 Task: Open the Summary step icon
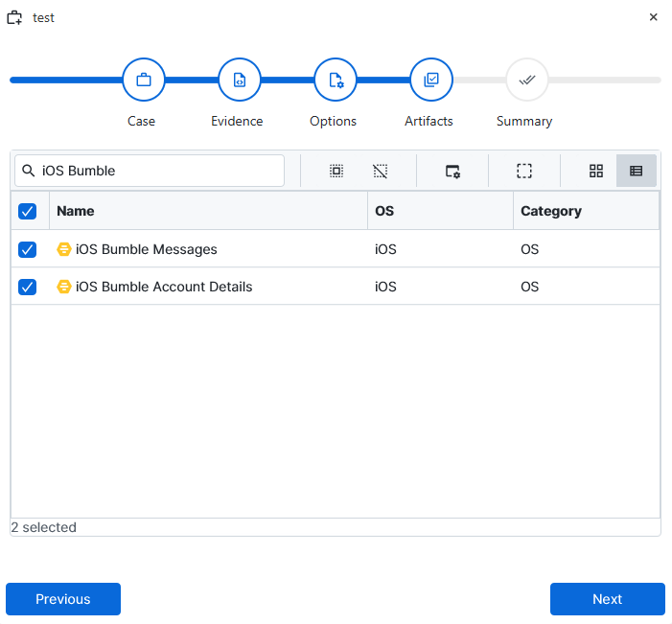[x=526, y=81]
